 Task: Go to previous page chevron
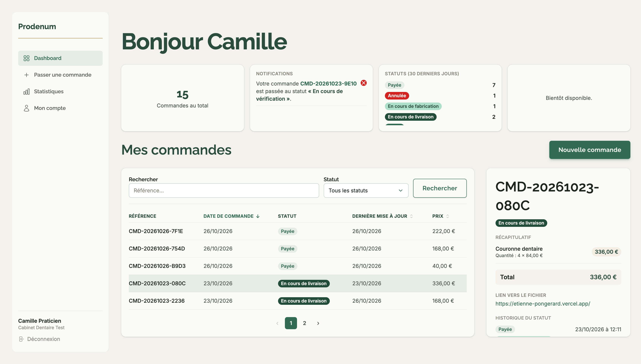[277, 323]
